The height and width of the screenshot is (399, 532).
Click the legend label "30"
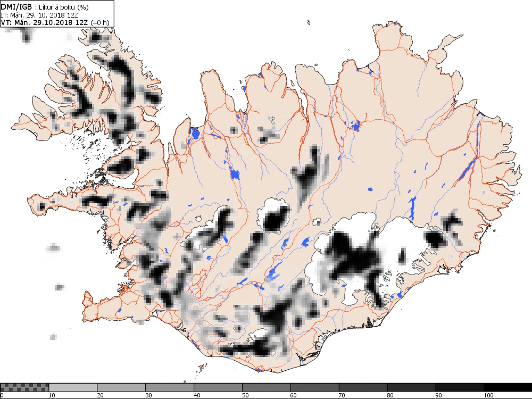148,395
